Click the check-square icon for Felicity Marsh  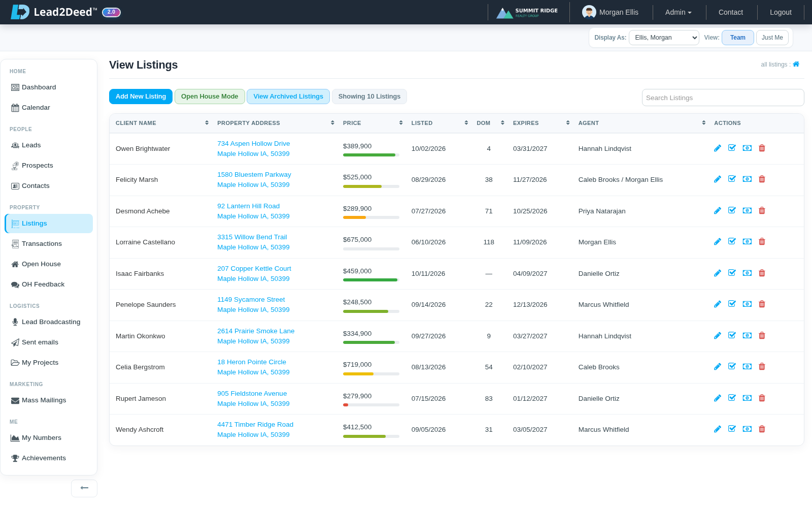(x=732, y=179)
